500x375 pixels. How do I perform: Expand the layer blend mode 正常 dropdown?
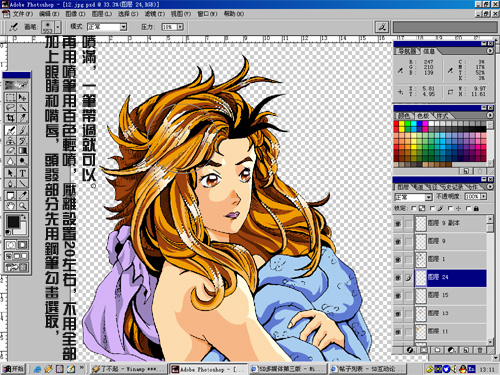(429, 197)
